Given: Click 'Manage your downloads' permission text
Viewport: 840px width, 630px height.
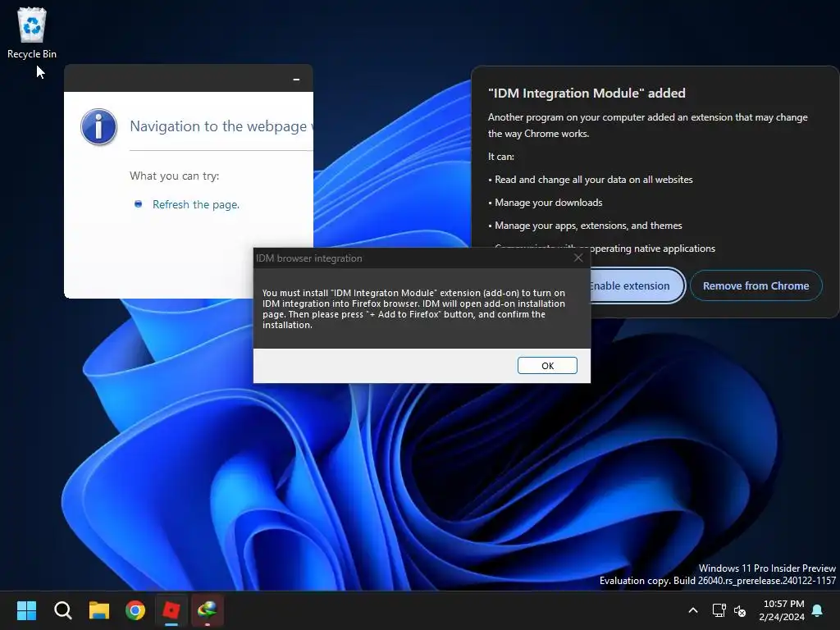Looking at the screenshot, I should [549, 203].
